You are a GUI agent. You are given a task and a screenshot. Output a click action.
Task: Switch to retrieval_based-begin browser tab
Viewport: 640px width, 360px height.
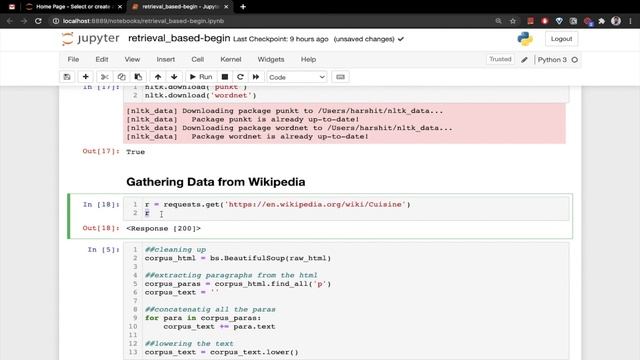click(180, 7)
